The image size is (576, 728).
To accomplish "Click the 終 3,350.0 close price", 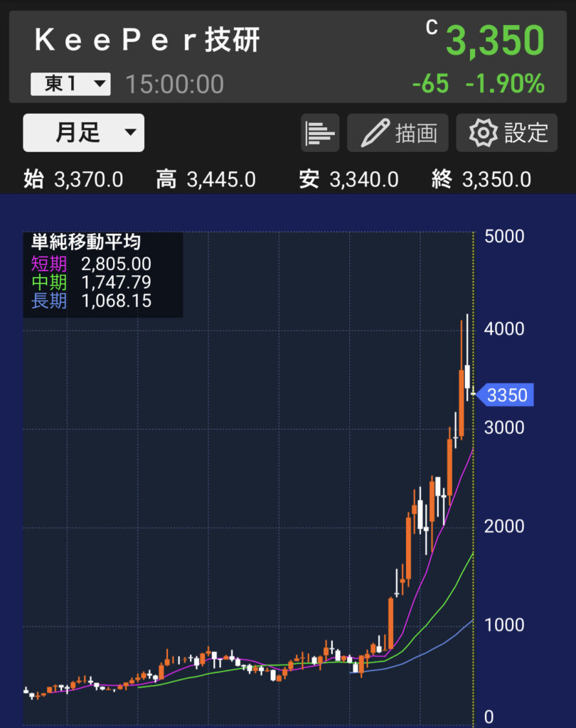I will click(x=481, y=179).
